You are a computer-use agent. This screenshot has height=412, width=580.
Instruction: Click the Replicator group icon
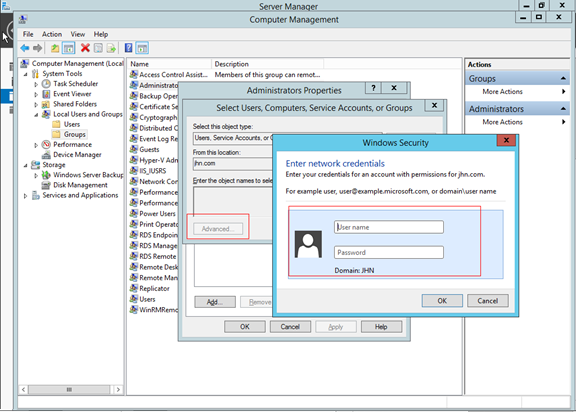(134, 288)
